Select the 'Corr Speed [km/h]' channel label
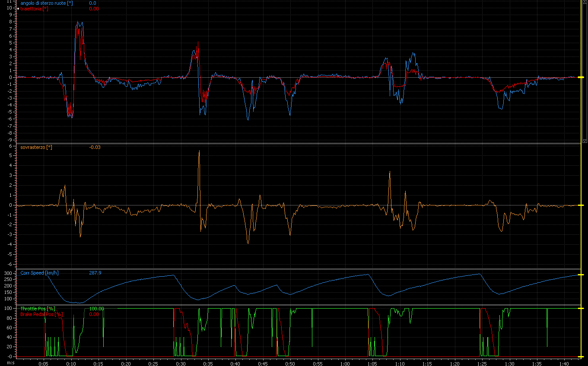This screenshot has height=366, width=588. [x=39, y=273]
